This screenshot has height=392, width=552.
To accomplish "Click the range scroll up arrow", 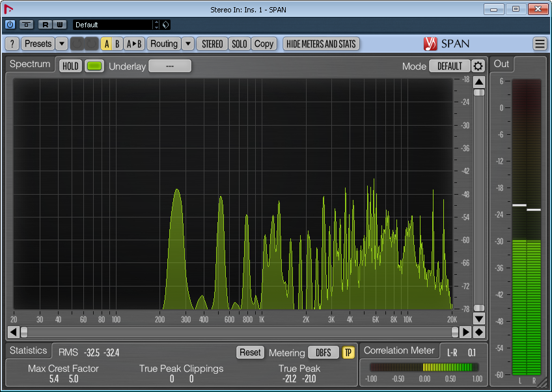I will (x=479, y=82).
